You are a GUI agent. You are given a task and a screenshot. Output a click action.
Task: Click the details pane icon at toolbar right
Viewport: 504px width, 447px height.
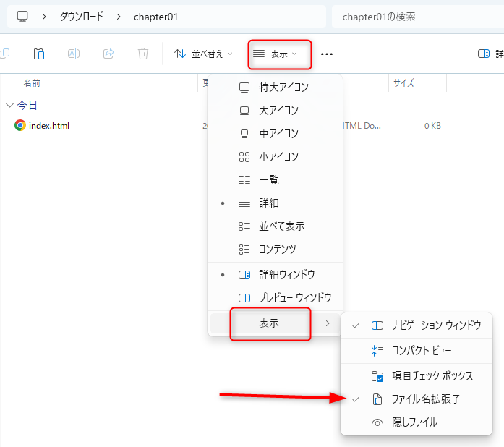point(484,54)
